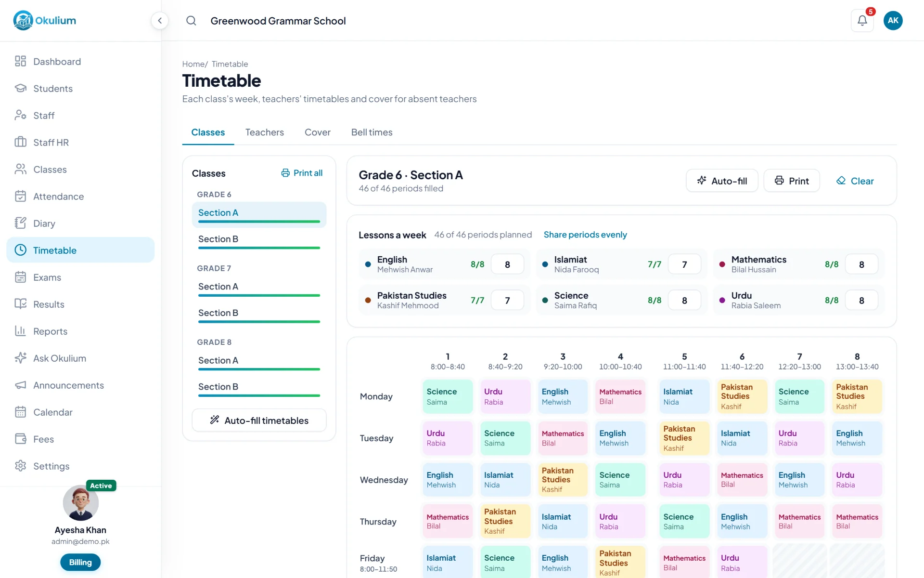The width and height of the screenshot is (924, 578).
Task: Edit Islamiat lessons per week field
Action: tap(684, 264)
